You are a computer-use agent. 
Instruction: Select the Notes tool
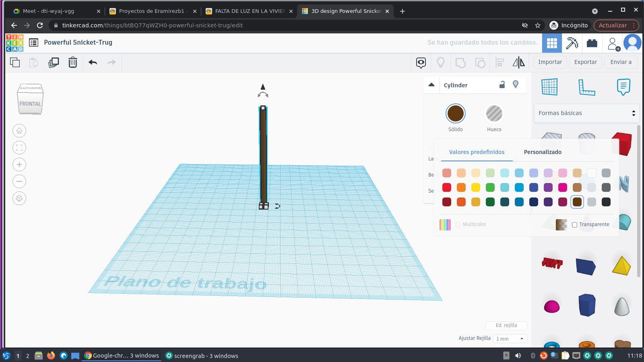[x=623, y=87]
